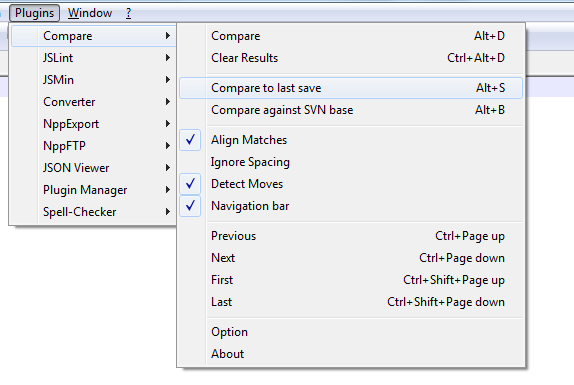Expand the arrow next to Compare plugin

(x=168, y=35)
